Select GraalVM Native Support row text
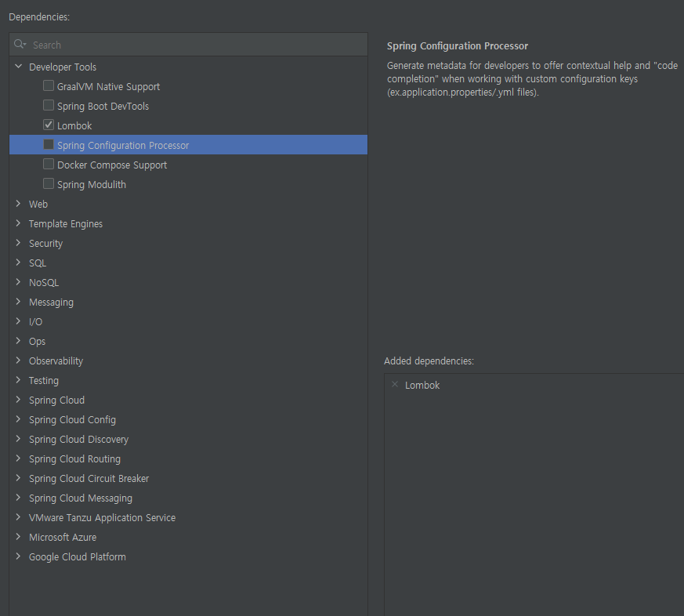This screenshot has height=616, width=684. 109,87
